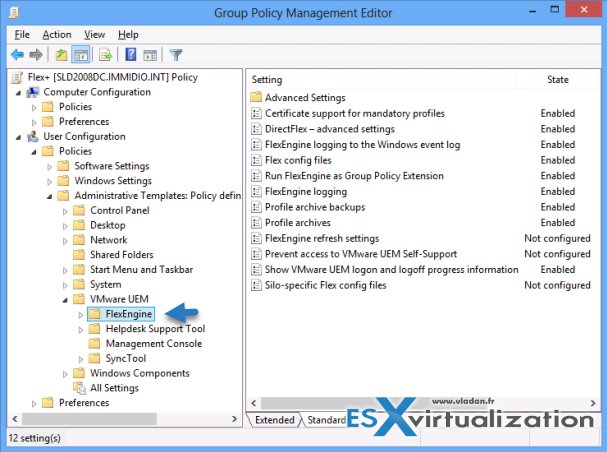
Task: Click the tree pane horizontal scrollbar thumb
Action: click(x=89, y=419)
